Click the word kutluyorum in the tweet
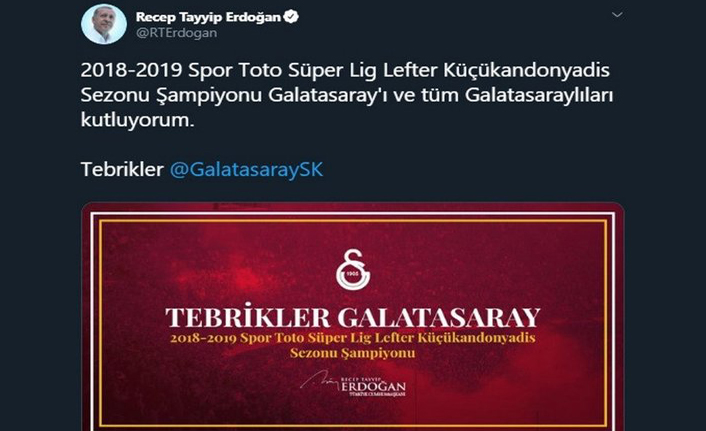The height and width of the screenshot is (431, 706). pos(137,120)
